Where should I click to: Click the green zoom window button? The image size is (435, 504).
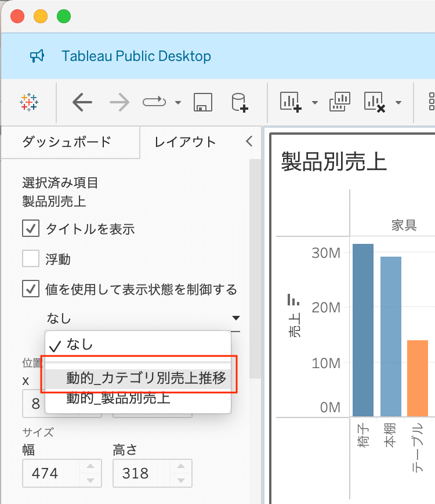tap(64, 16)
